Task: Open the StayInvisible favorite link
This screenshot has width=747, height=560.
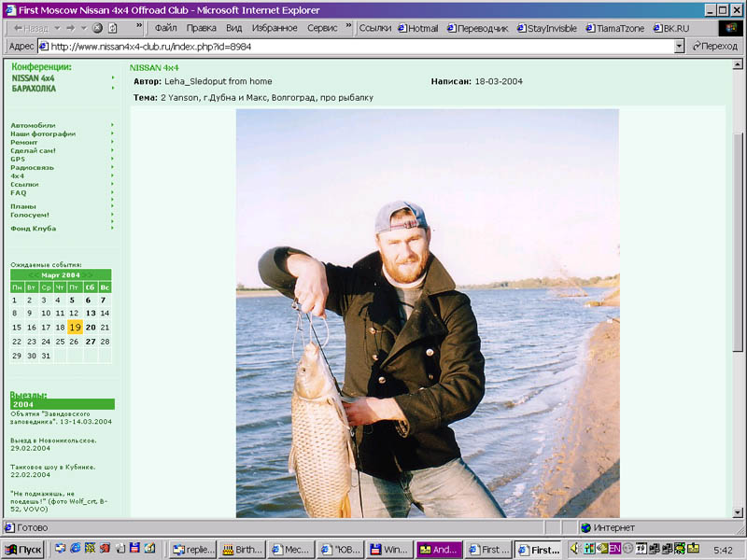Action: (x=546, y=28)
